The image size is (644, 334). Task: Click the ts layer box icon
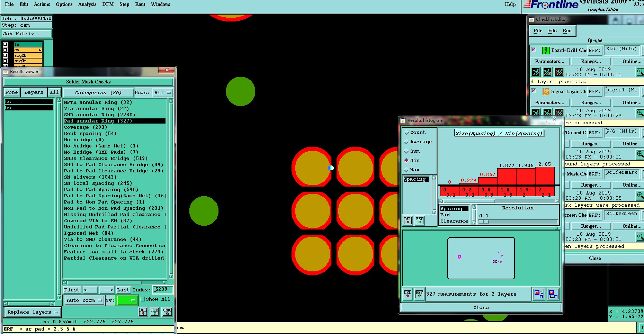point(5,44)
